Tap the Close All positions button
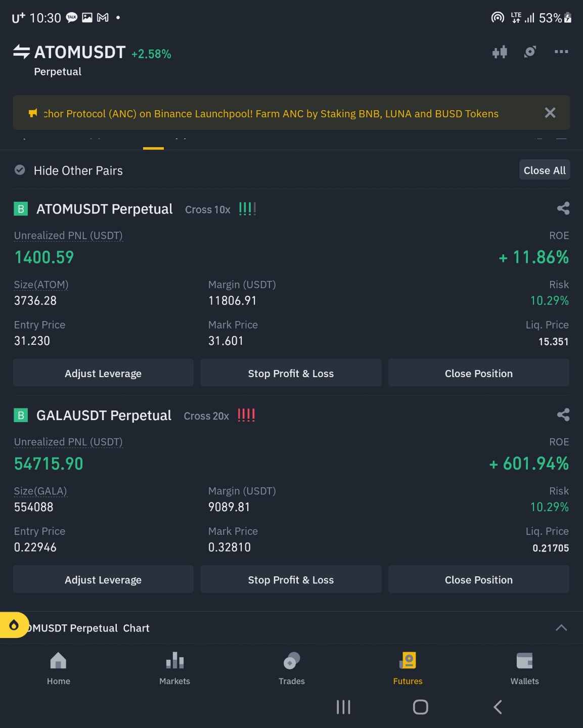Screen dimensions: 583x728 pyautogui.click(x=545, y=170)
